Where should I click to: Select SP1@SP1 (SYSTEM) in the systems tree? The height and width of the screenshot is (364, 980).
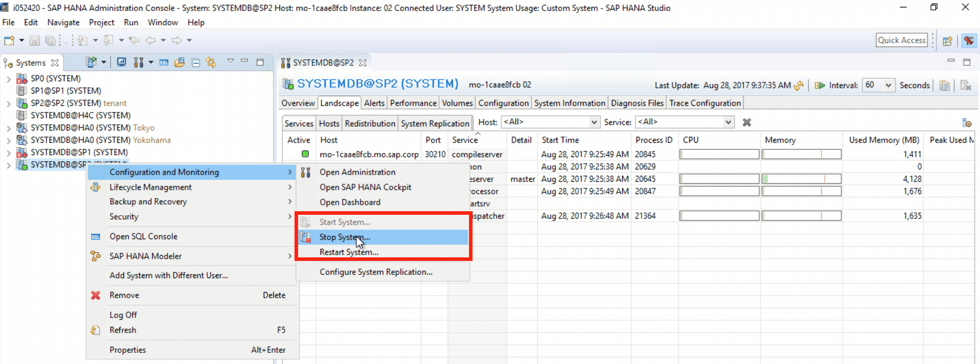[66, 91]
